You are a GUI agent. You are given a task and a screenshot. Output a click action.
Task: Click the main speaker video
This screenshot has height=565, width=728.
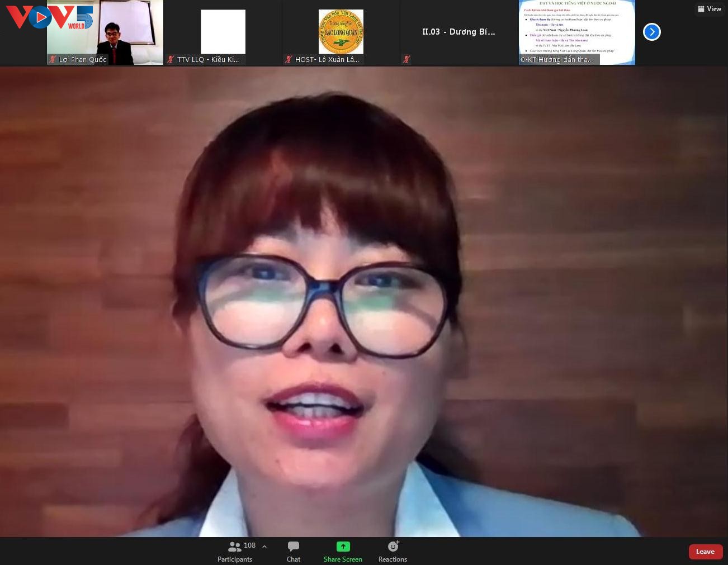point(363,302)
